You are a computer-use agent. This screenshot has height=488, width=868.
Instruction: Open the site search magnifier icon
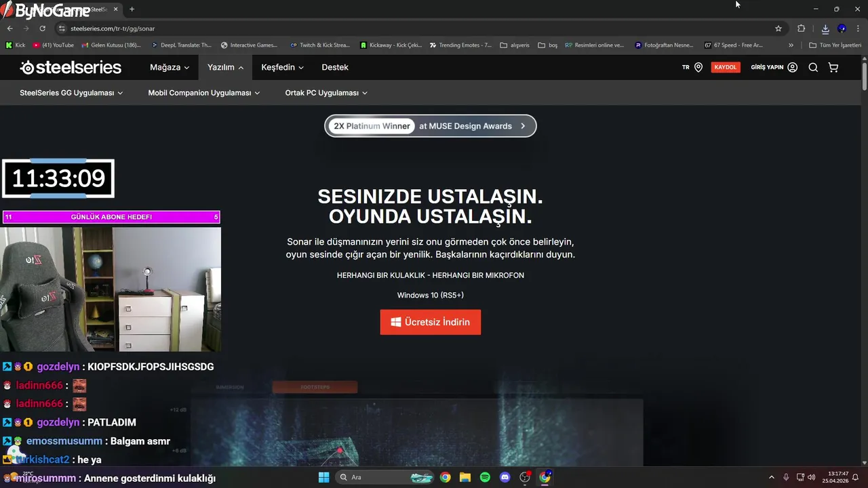click(x=813, y=67)
